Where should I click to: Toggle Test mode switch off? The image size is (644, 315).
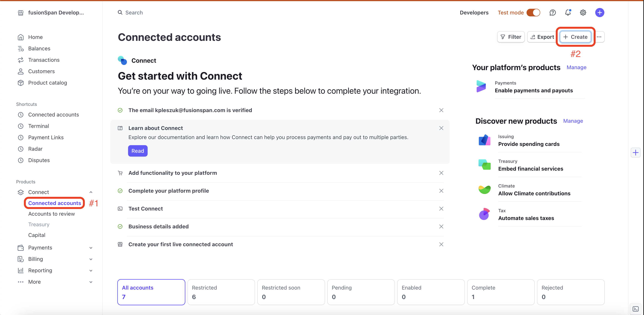[x=533, y=13]
